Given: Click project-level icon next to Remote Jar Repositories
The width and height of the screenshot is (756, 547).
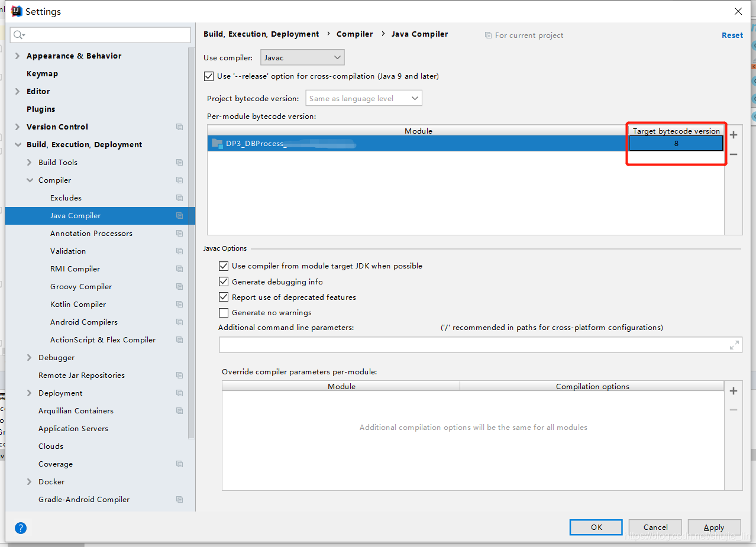Looking at the screenshot, I should (x=179, y=375).
